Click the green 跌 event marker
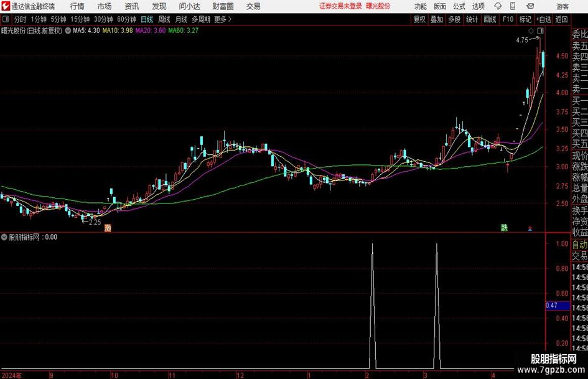This screenshot has width=588, height=379. 505,228
